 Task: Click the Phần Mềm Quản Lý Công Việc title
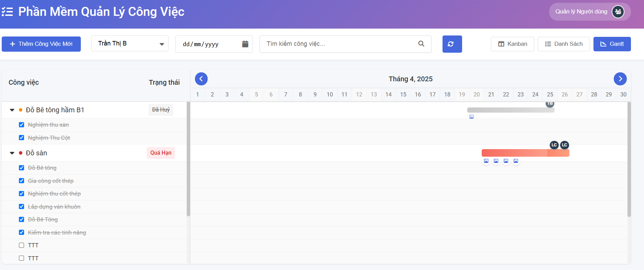(x=101, y=12)
